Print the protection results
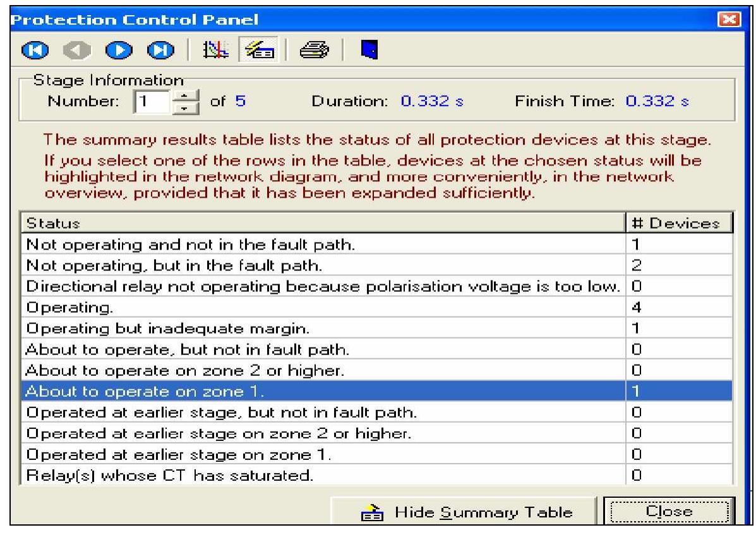The image size is (756, 537). point(312,49)
